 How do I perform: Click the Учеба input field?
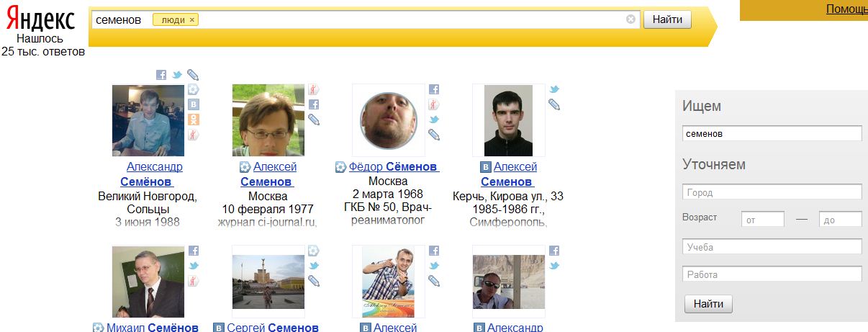pyautogui.click(x=772, y=247)
